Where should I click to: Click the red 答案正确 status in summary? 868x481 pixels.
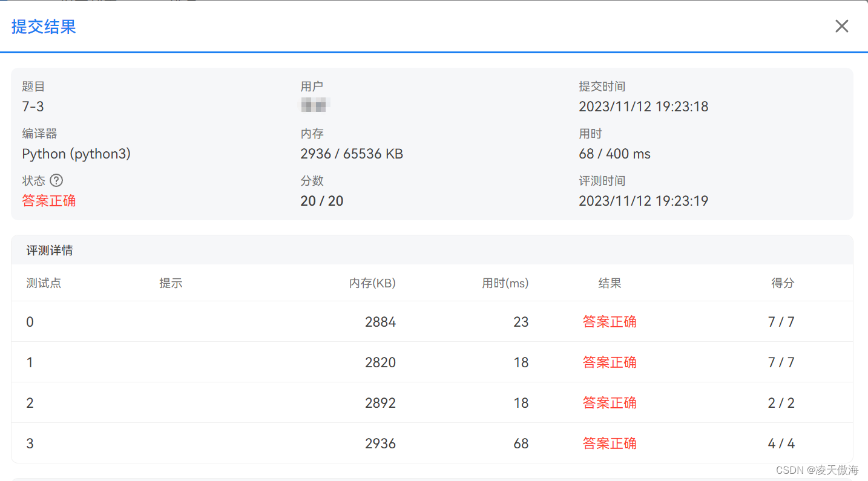49,201
